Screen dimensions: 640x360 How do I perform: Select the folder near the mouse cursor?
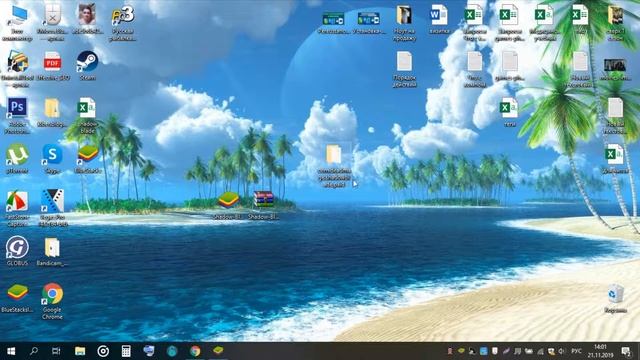333,155
